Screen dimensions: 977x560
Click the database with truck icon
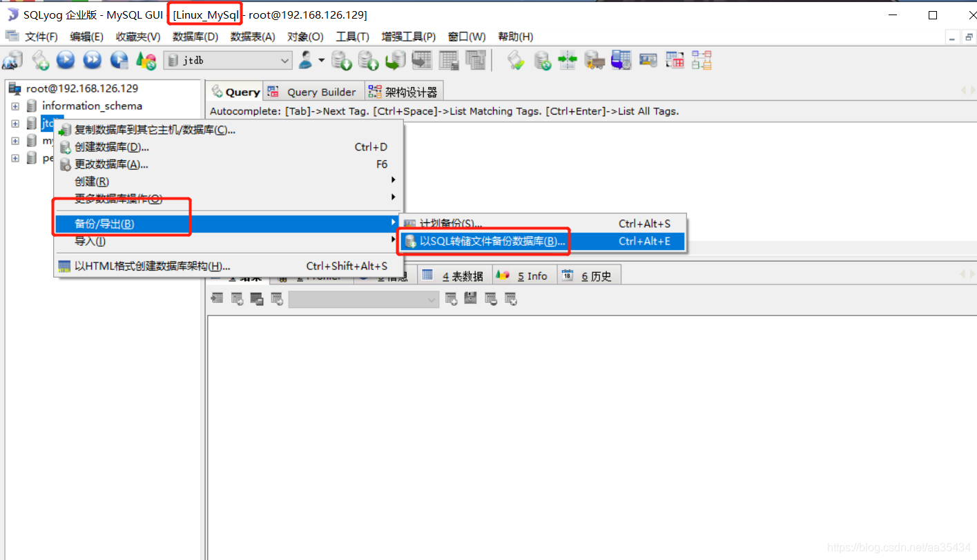point(594,61)
